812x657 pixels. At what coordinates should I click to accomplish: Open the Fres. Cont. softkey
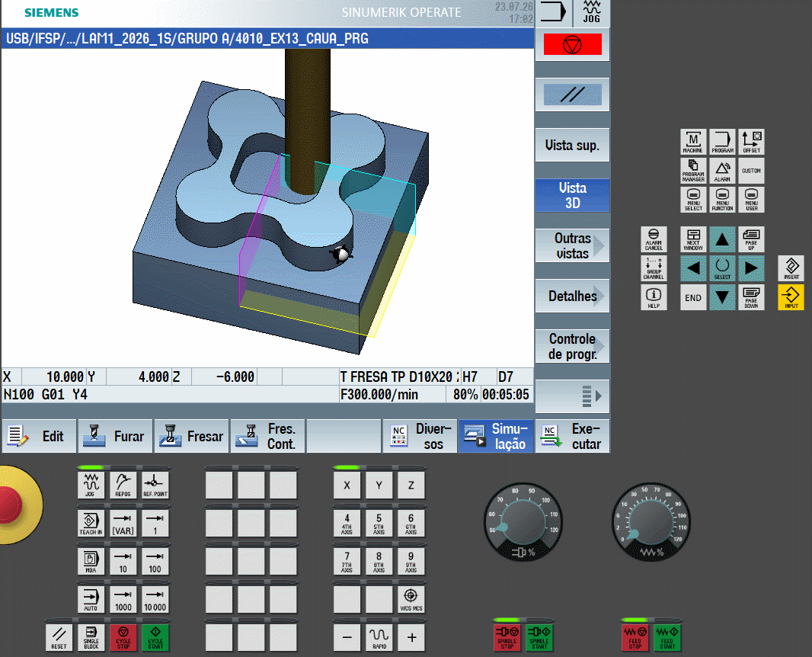(x=267, y=436)
